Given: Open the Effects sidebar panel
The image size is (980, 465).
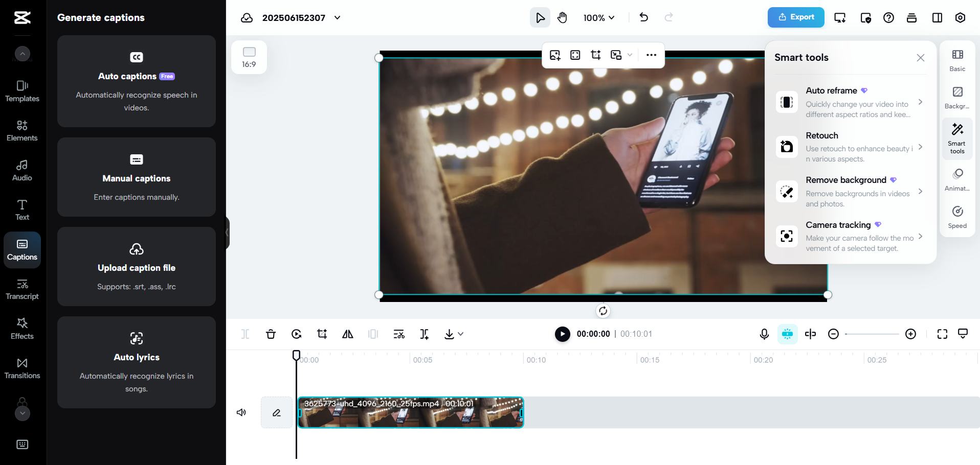Looking at the screenshot, I should [x=22, y=329].
